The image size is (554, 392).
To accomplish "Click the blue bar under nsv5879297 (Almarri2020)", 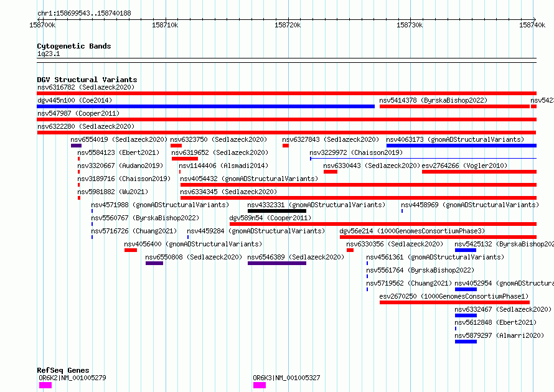I will (x=466, y=342).
